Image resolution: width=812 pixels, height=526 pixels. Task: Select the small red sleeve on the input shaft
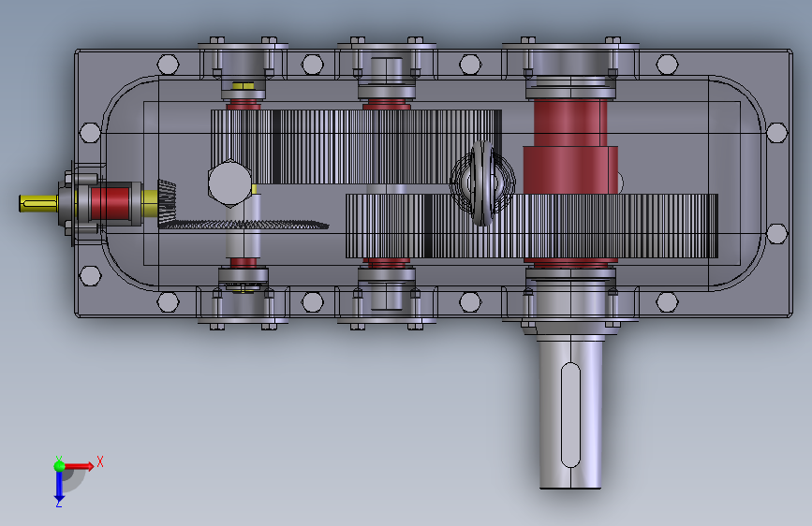pos(110,203)
